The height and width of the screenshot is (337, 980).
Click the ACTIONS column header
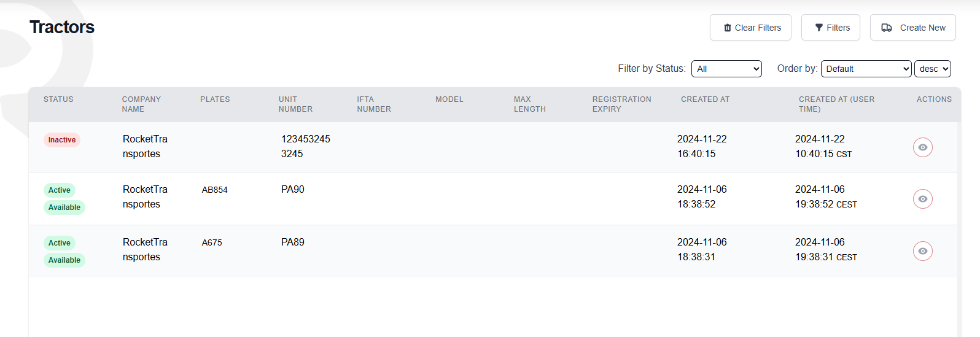[934, 99]
